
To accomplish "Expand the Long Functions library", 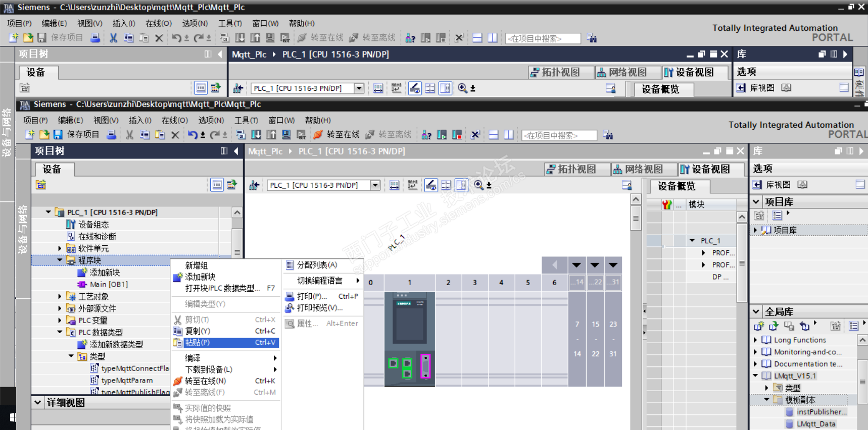I will coord(755,340).
